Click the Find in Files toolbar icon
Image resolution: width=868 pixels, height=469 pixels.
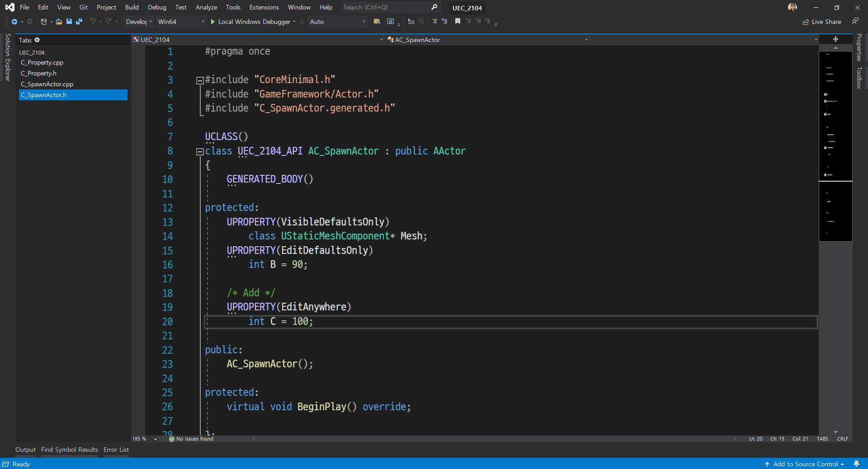click(377, 22)
